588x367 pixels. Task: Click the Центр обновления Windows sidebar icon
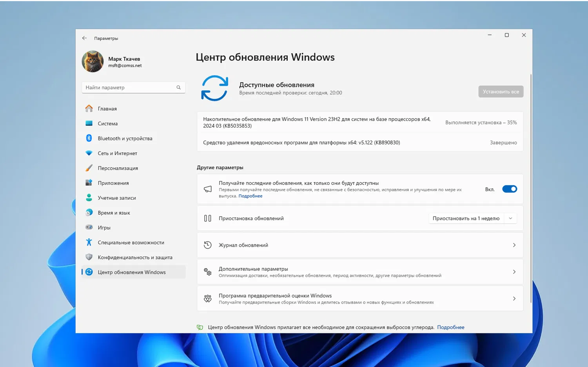point(89,272)
